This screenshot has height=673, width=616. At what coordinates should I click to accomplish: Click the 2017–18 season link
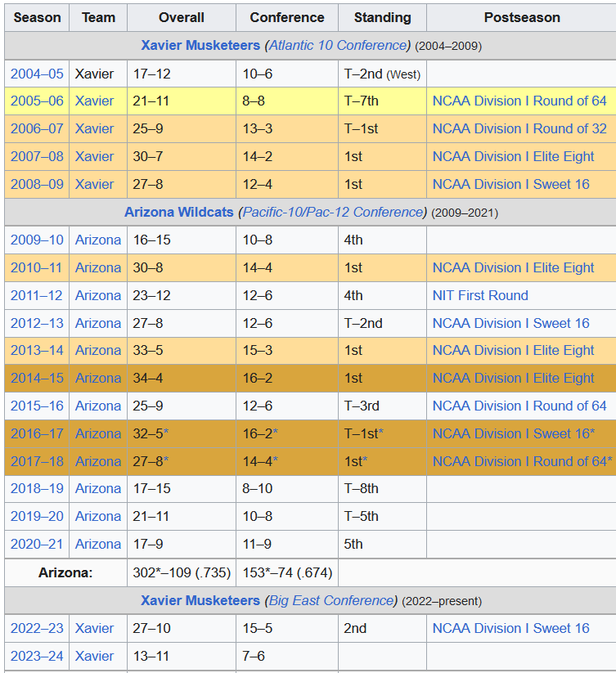pos(37,461)
